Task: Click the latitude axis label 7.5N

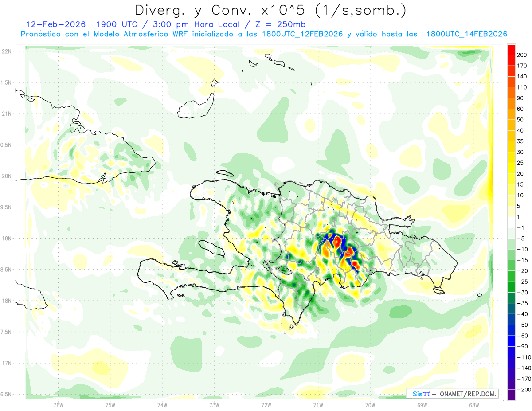Action: 7,332
